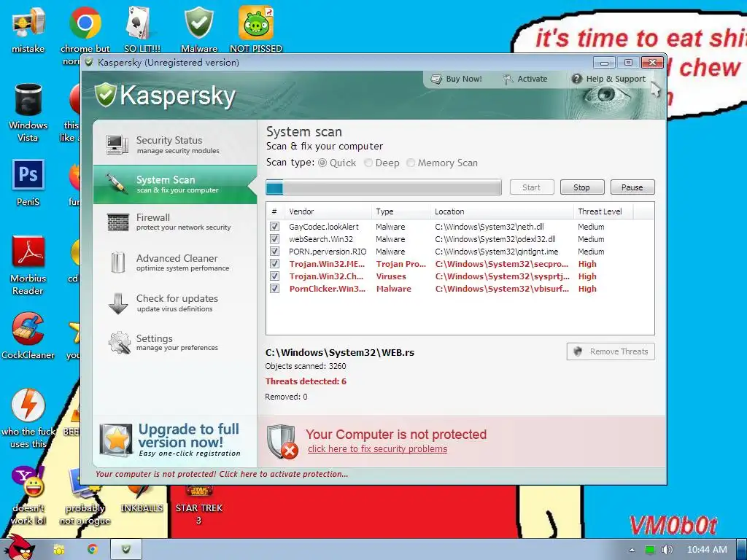The height and width of the screenshot is (560, 747).
Task: Click the Activate button
Action: pyautogui.click(x=525, y=79)
